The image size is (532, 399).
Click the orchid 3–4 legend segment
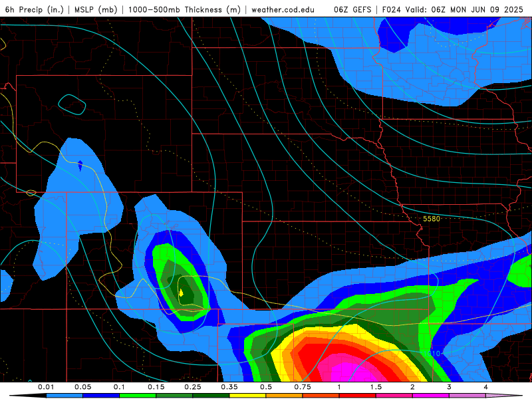[x=467, y=396]
